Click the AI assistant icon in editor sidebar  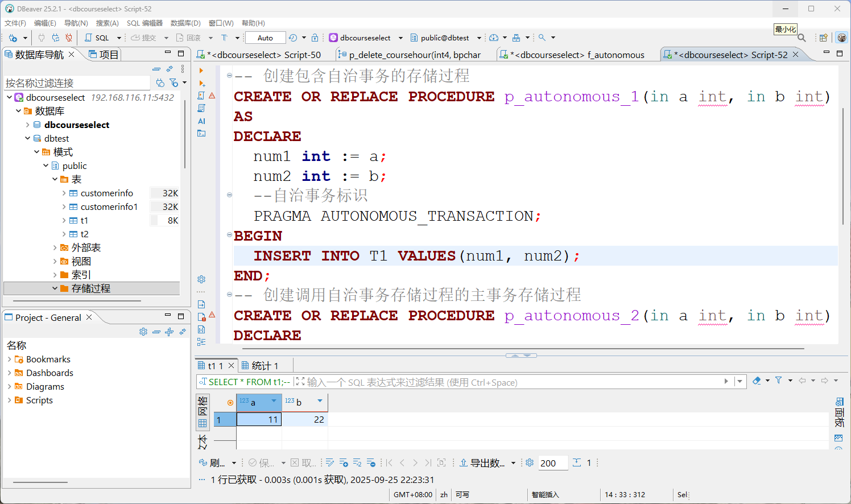pos(201,121)
